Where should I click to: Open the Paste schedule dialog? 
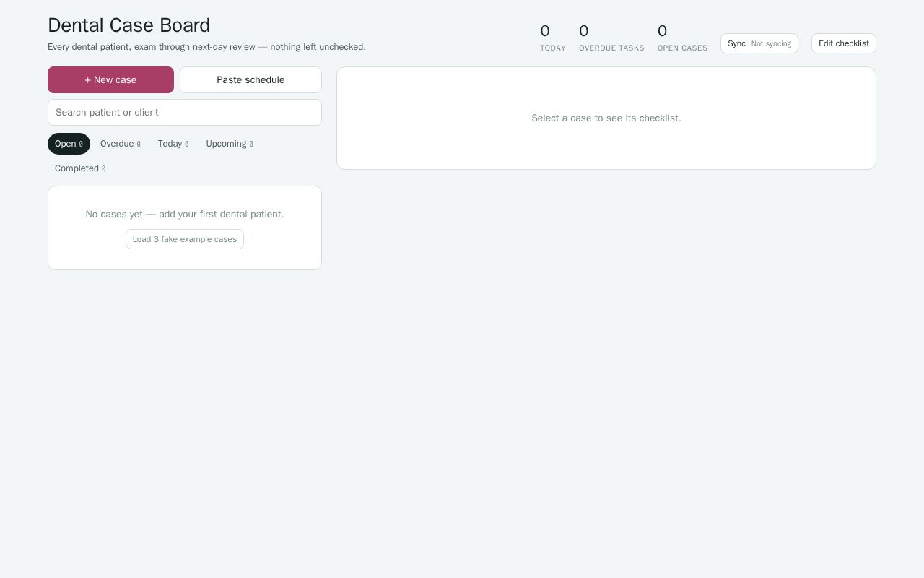click(x=250, y=79)
